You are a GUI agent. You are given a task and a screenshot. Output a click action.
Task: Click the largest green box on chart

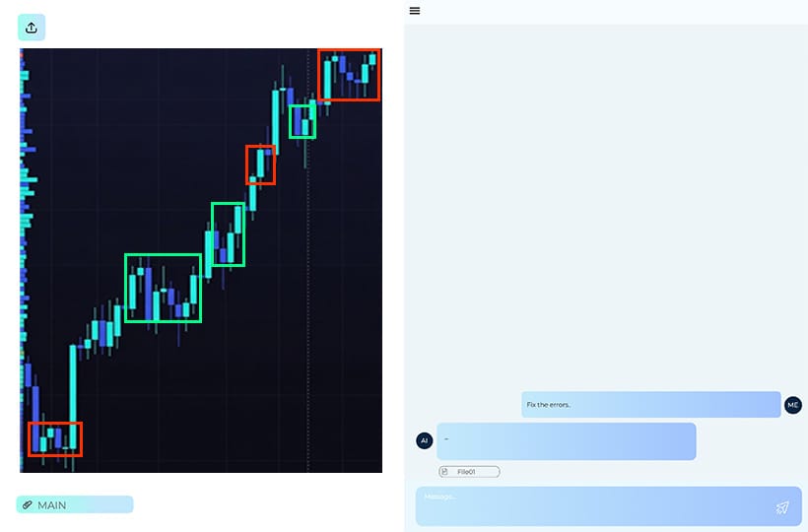click(x=163, y=288)
